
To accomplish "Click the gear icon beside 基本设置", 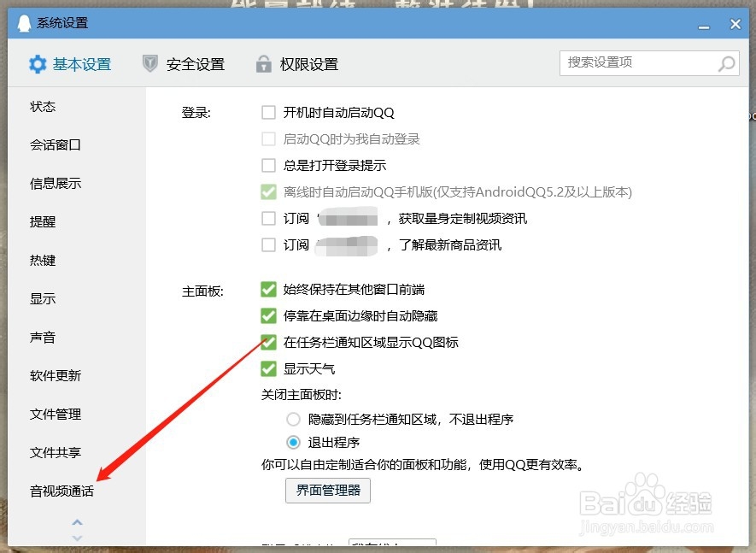I will point(37,64).
